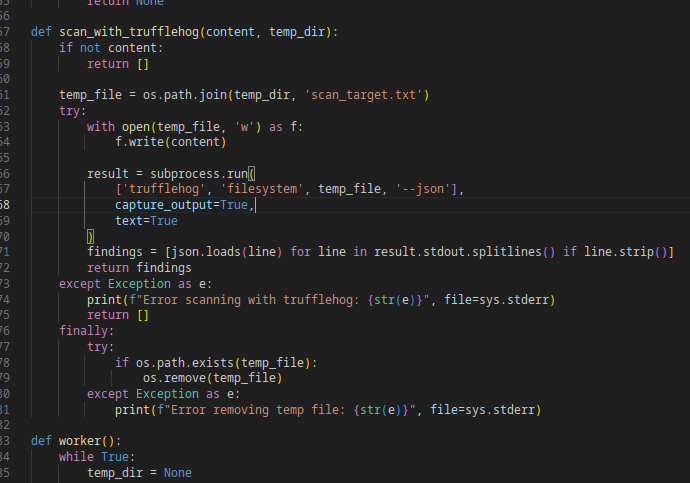The image size is (690, 483).
Task: Click the 'try:' line directly below the temp_file assignment
Action: coord(73,111)
